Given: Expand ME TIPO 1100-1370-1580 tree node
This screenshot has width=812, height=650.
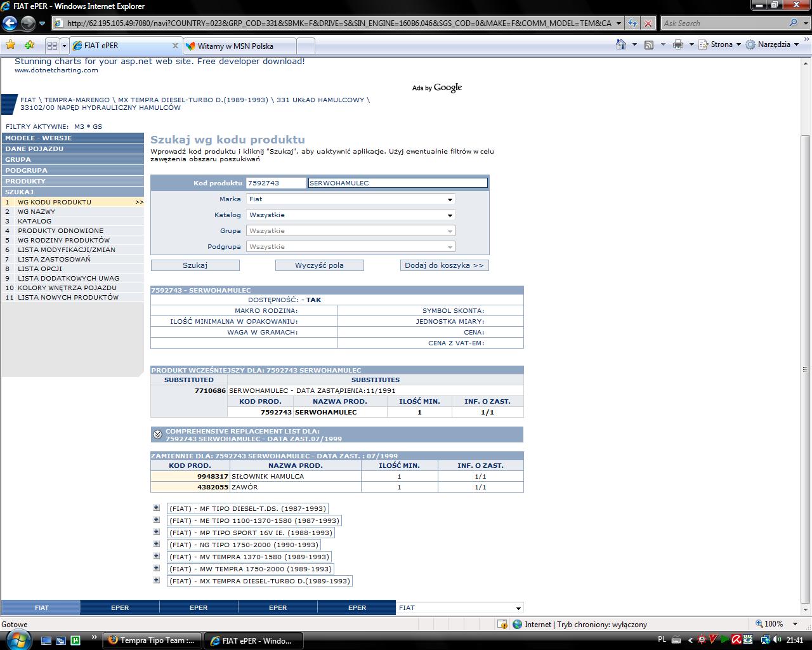Looking at the screenshot, I should [x=156, y=520].
